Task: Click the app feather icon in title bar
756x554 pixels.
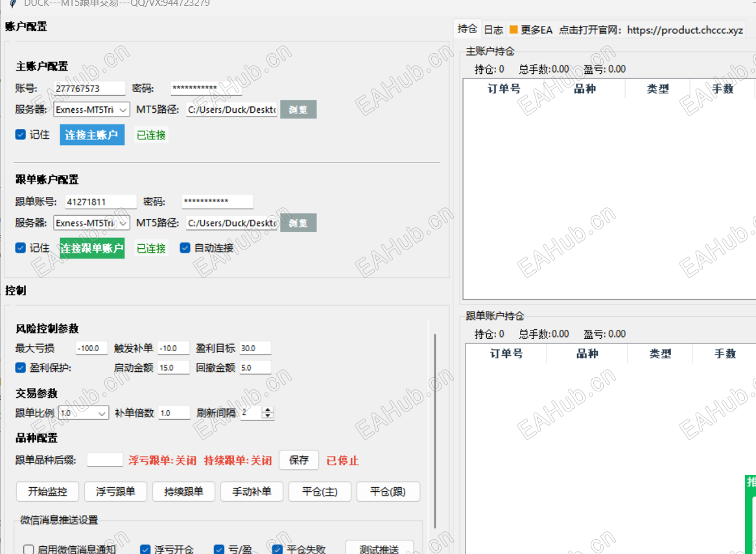Action: click(x=14, y=3)
